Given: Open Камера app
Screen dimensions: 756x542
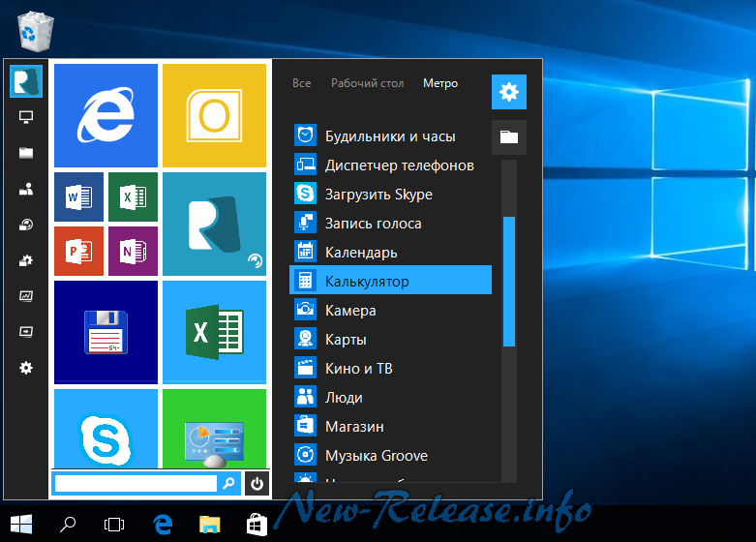Looking at the screenshot, I should [x=390, y=310].
